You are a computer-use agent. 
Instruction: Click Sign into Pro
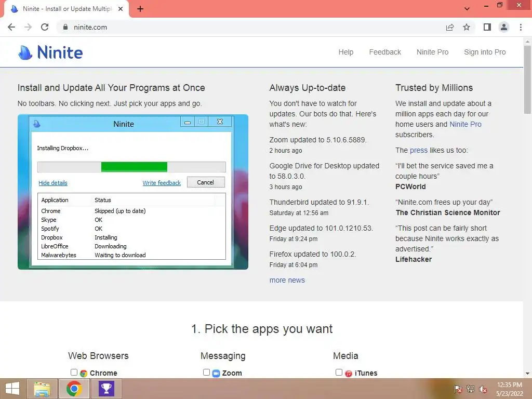(485, 52)
